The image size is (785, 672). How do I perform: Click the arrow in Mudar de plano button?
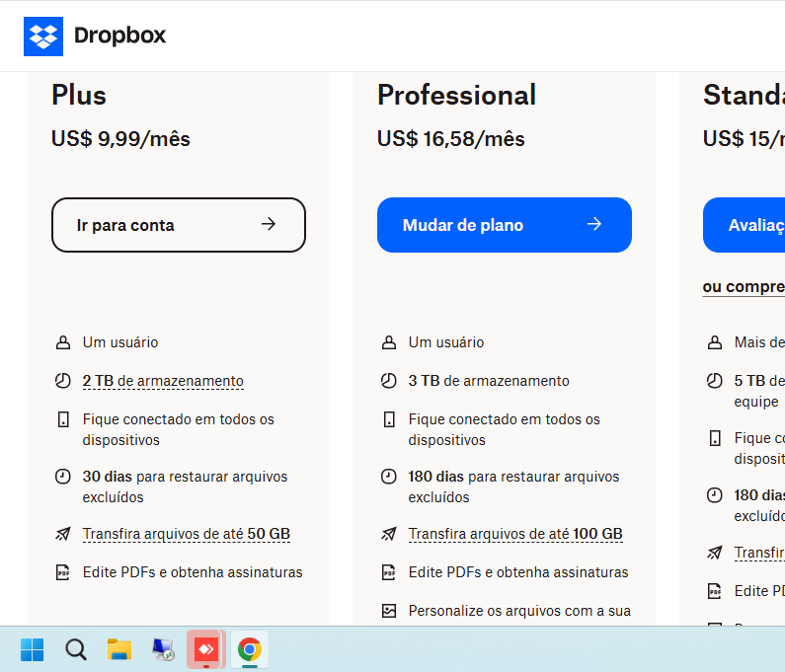pyautogui.click(x=594, y=224)
